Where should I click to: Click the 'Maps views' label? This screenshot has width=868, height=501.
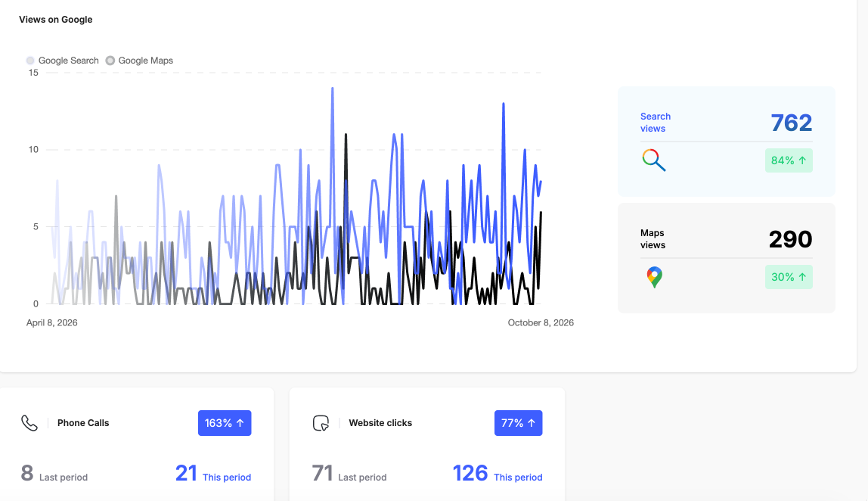click(653, 239)
